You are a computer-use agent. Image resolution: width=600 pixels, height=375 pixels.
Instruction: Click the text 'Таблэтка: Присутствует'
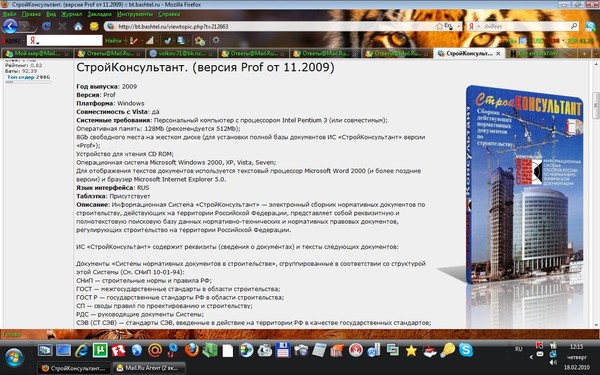tap(113, 196)
